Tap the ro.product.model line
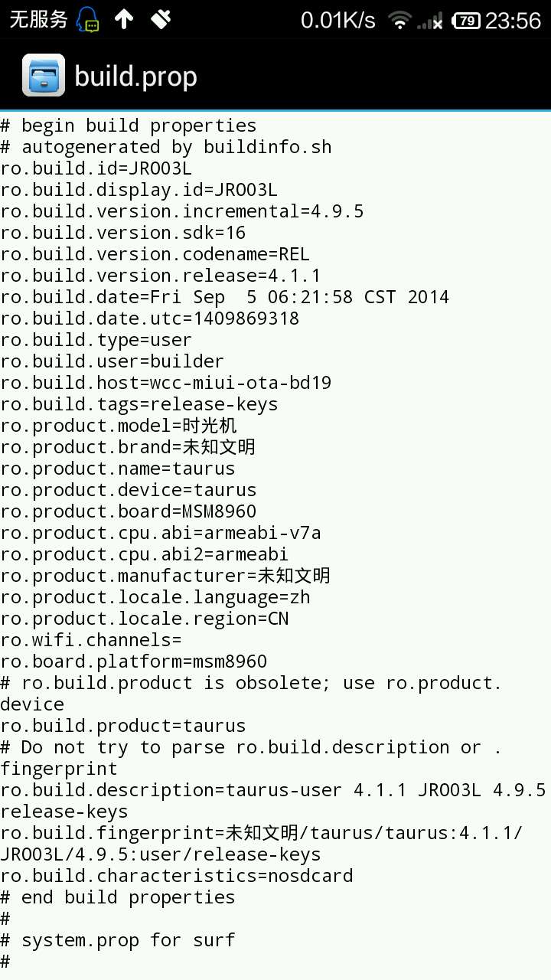 (119, 426)
